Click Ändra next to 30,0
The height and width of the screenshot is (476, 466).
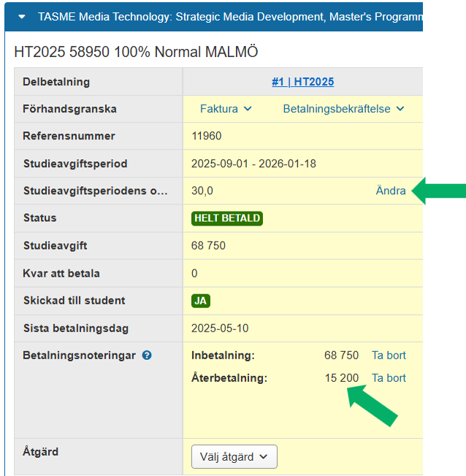[391, 191]
